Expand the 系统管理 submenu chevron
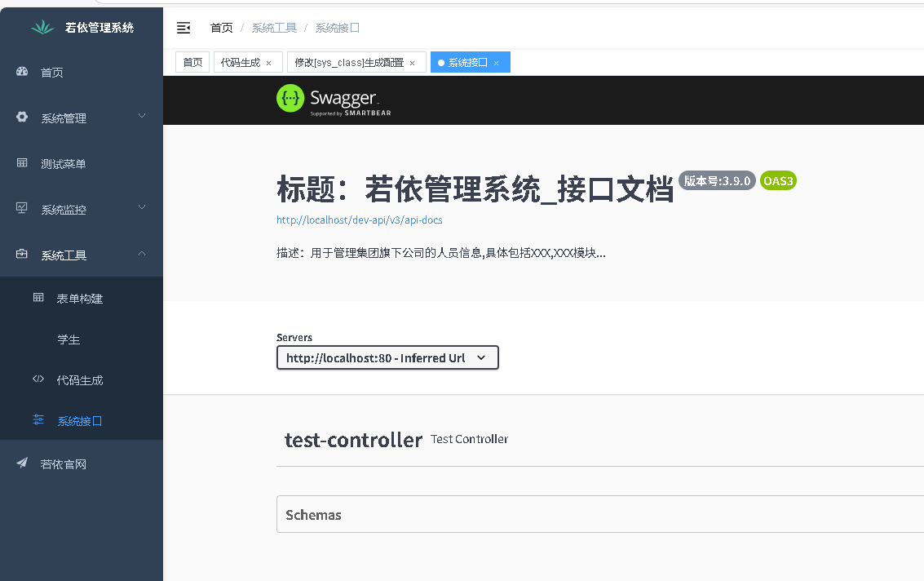The image size is (924, 581). click(142, 117)
